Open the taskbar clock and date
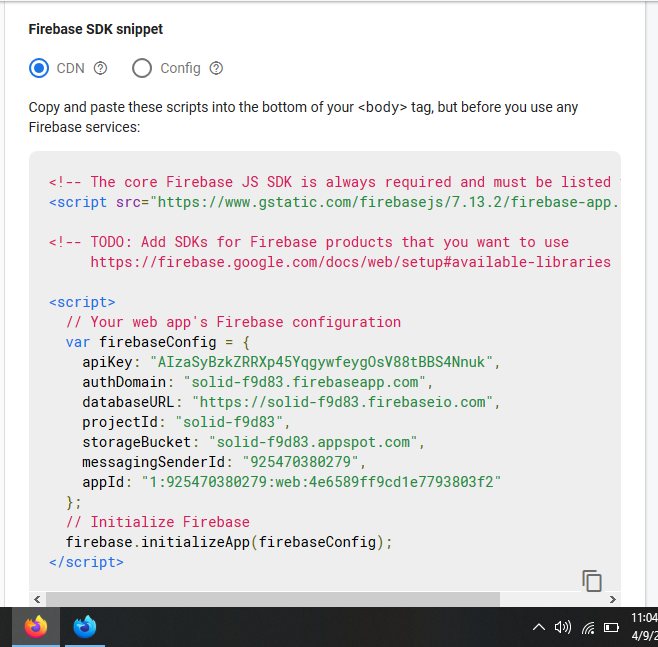 (x=644, y=627)
